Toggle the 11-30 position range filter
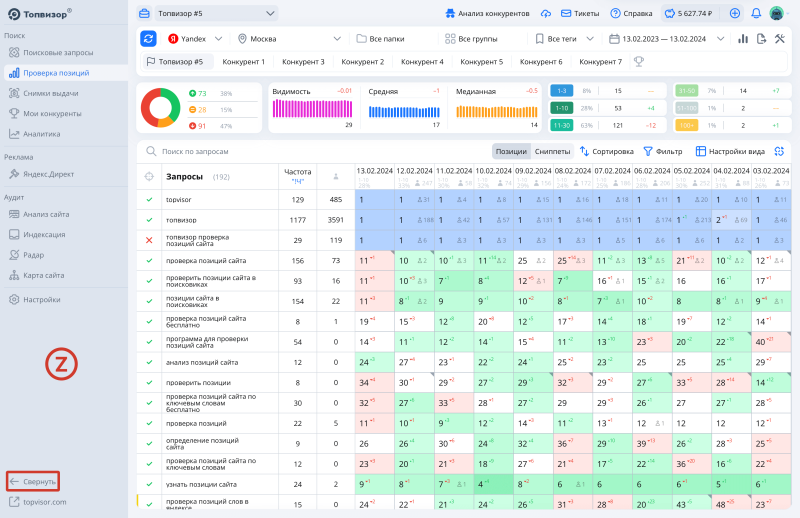Image resolution: width=800 pixels, height=518 pixels. pyautogui.click(x=561, y=125)
